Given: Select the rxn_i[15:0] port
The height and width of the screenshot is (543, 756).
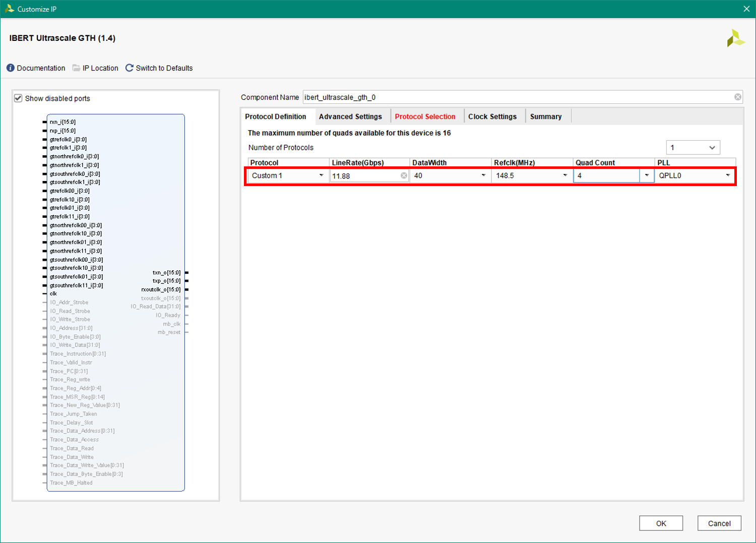Looking at the screenshot, I should click(x=62, y=122).
